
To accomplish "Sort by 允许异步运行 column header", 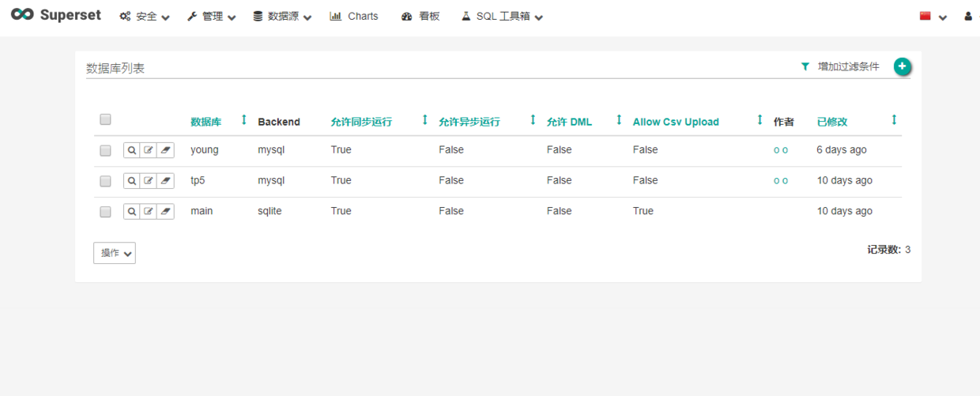I will tap(469, 122).
